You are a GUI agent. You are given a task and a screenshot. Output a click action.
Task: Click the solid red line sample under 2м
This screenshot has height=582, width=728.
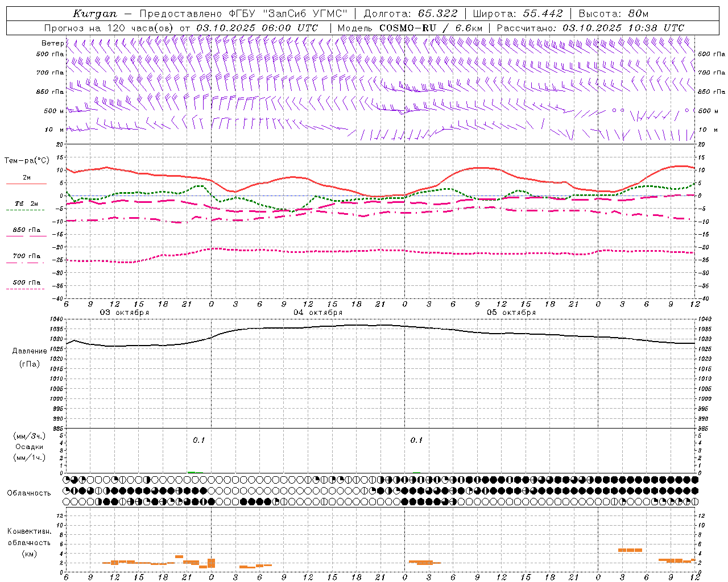(26, 184)
